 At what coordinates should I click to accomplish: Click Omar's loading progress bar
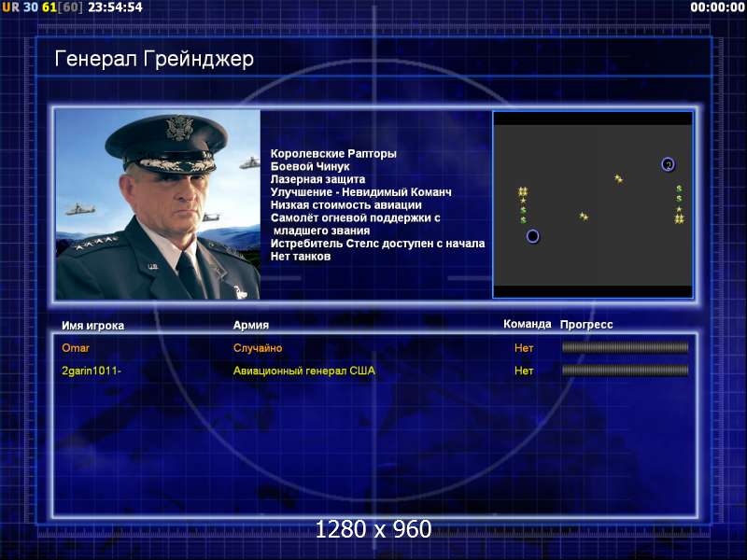click(x=625, y=347)
